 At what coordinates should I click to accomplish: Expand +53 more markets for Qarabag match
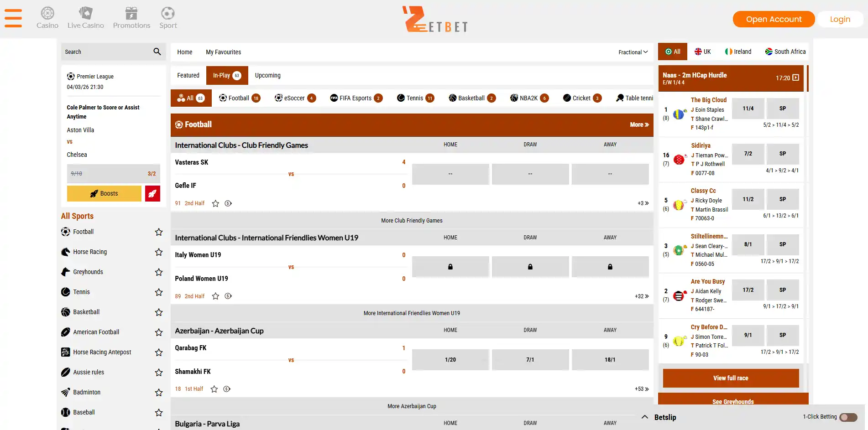pos(642,389)
